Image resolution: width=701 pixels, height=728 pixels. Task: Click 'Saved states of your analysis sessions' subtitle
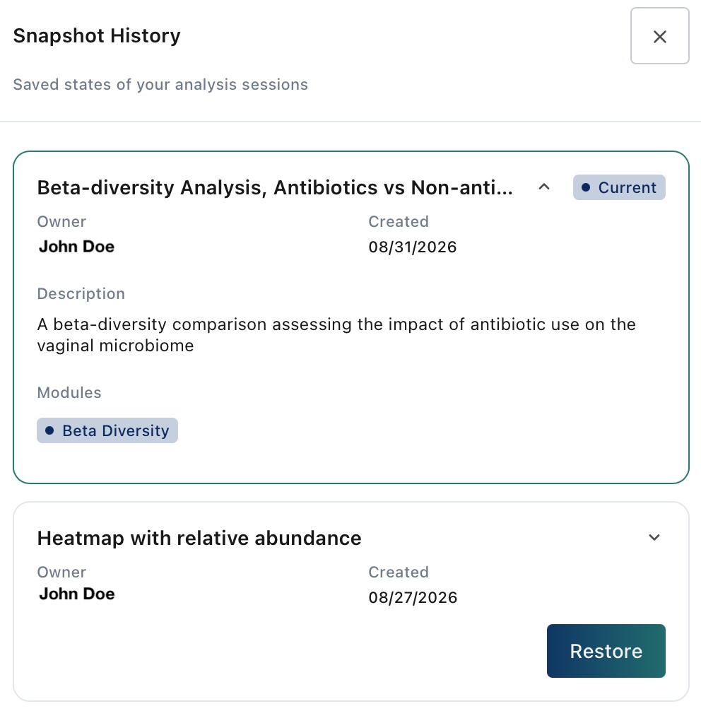point(160,85)
